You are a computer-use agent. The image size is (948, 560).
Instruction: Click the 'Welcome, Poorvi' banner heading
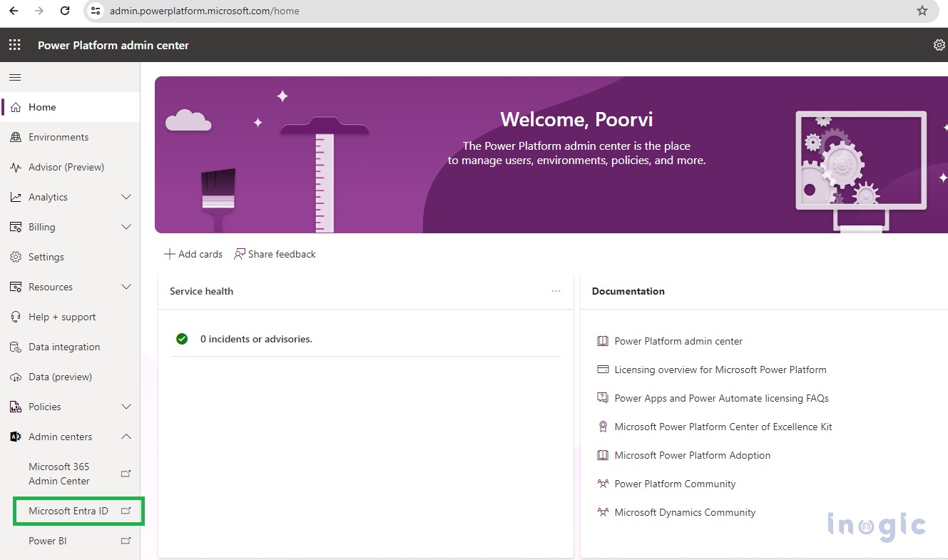coord(576,119)
